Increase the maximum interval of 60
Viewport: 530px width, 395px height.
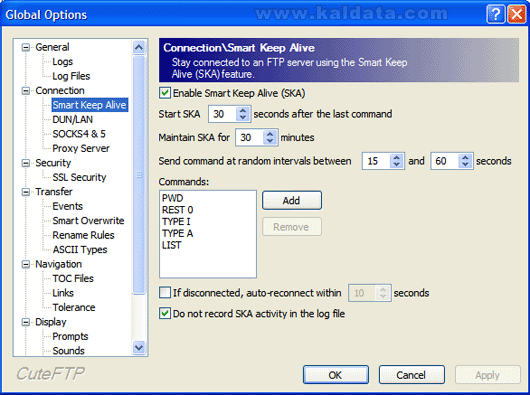tap(465, 157)
